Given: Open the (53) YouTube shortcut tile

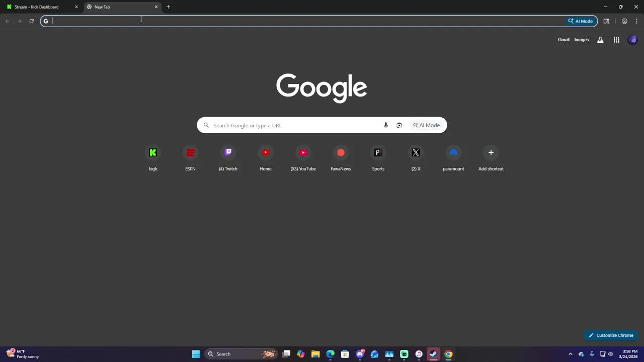Looking at the screenshot, I should click(303, 158).
